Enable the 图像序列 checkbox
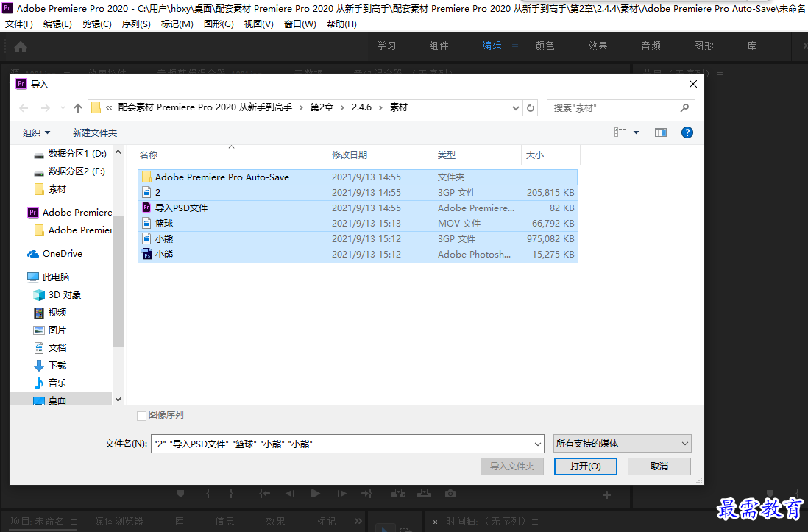The image size is (808, 532). point(142,416)
